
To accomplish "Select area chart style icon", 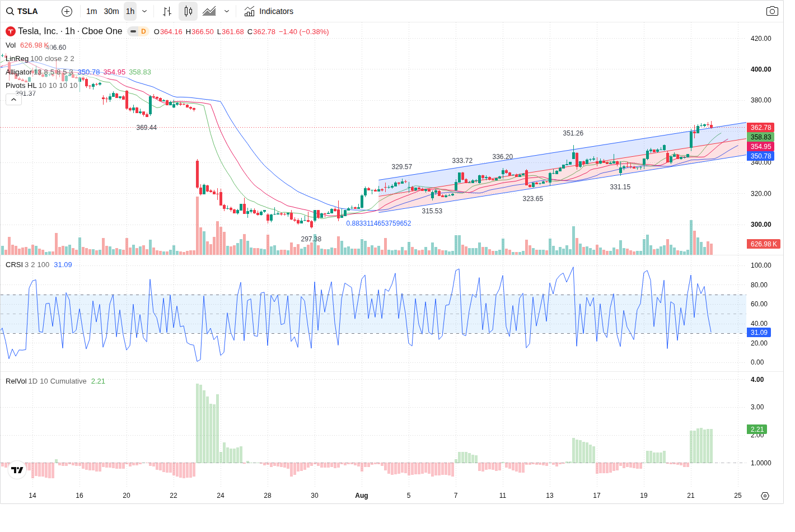I will point(209,11).
